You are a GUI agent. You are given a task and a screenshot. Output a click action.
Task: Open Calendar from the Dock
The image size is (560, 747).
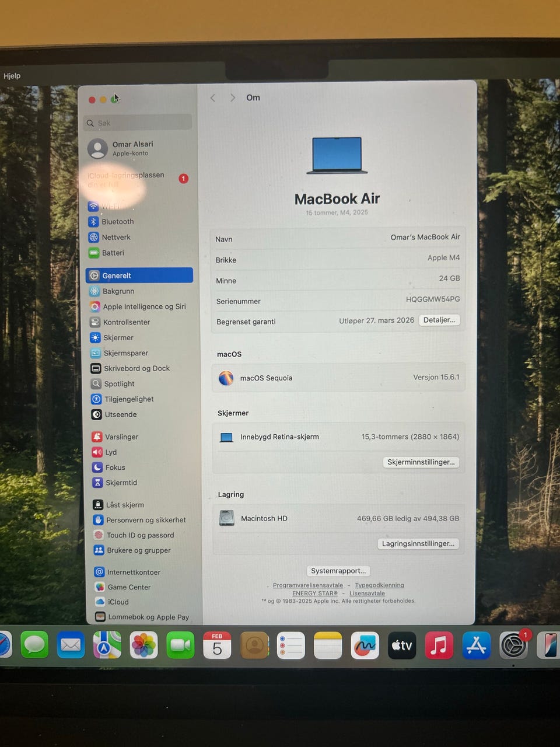(x=217, y=645)
